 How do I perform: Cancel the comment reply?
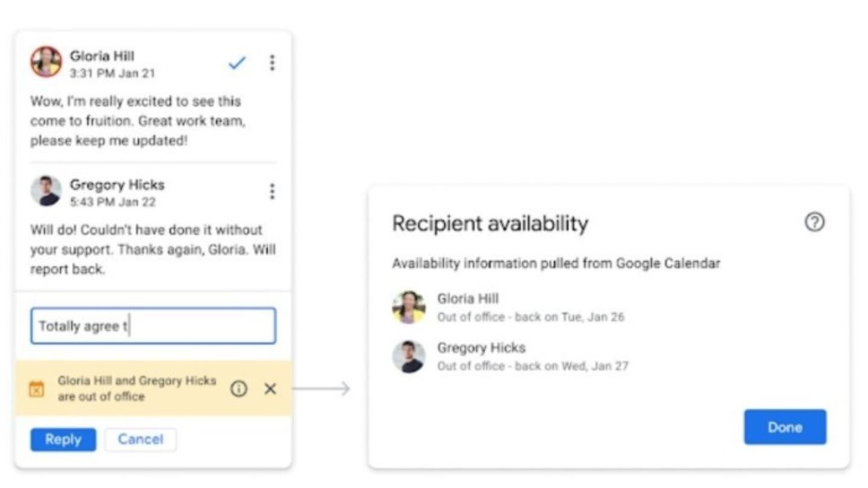pyautogui.click(x=140, y=439)
